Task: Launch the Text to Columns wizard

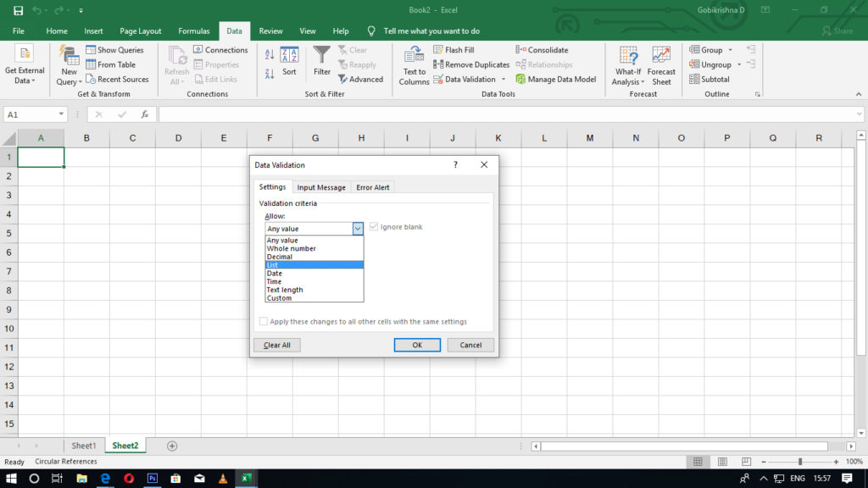Action: click(414, 65)
